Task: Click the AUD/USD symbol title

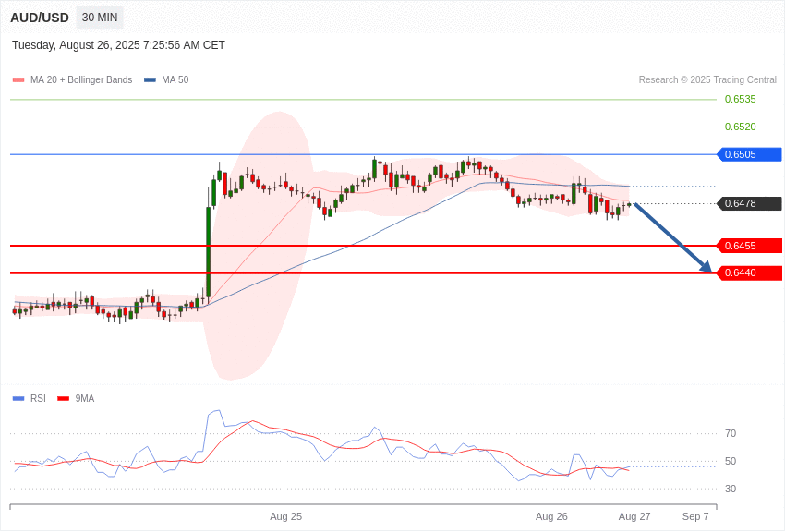Action: 40,18
